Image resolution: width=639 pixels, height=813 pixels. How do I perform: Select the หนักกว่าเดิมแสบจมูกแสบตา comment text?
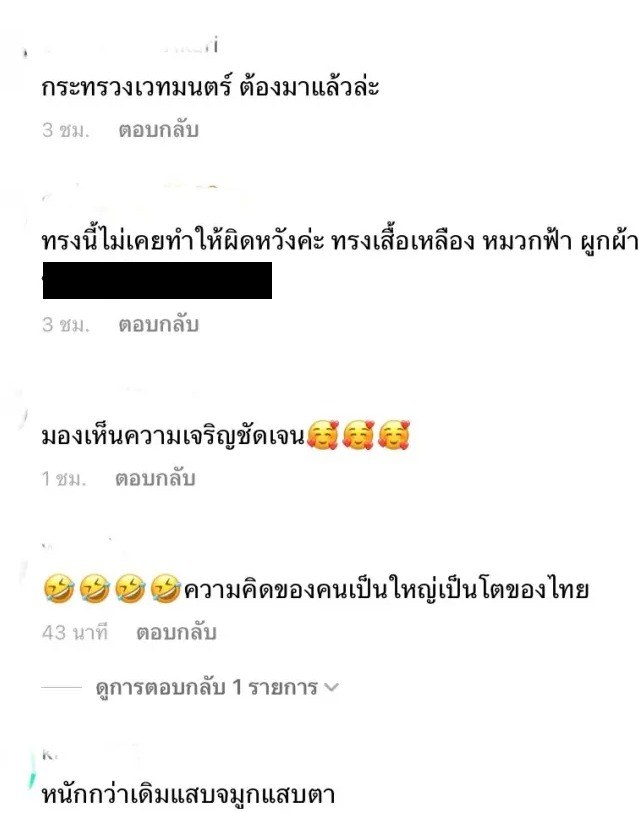188,794
